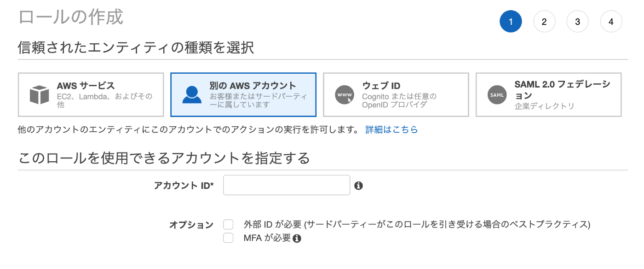The image size is (644, 269).
Task: Click the ウェブ ID www icon
Action: (x=345, y=95)
